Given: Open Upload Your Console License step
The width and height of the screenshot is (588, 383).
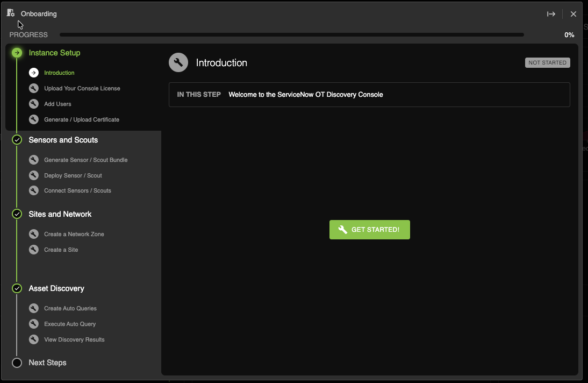Looking at the screenshot, I should [x=82, y=88].
